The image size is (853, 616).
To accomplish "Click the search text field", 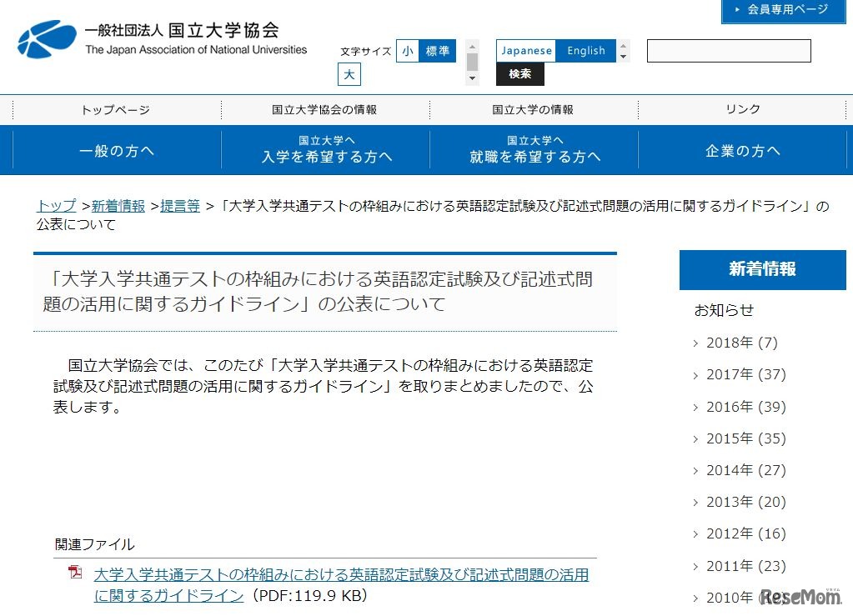I will coord(729,51).
